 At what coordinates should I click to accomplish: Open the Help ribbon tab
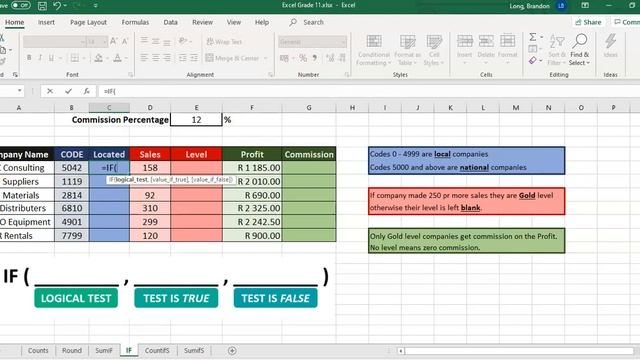coord(262,22)
